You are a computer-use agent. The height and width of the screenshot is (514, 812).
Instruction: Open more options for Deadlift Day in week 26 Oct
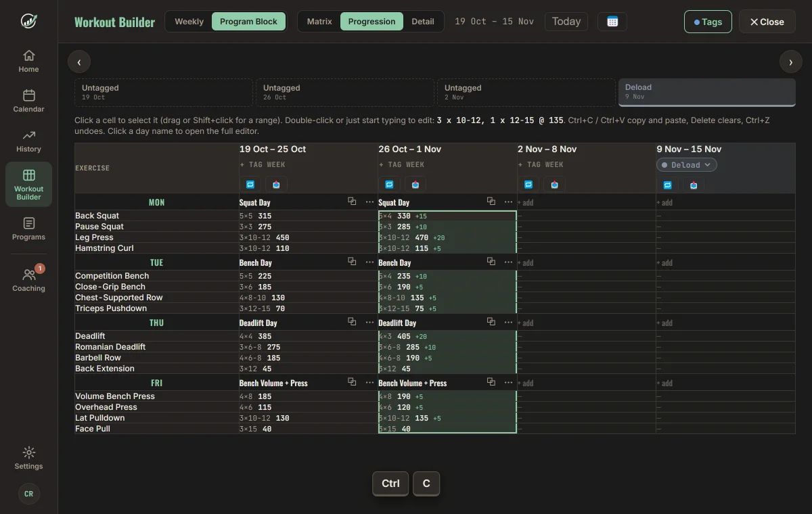(x=509, y=322)
